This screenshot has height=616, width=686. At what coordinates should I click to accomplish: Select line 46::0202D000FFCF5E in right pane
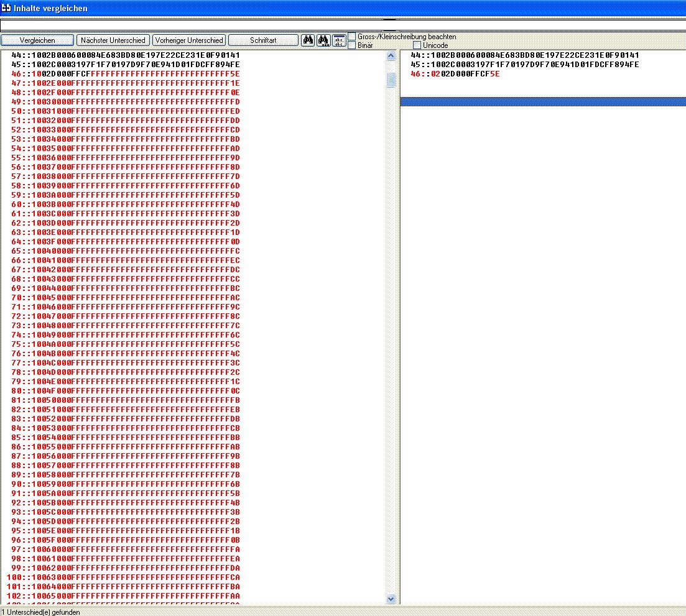tap(455, 74)
